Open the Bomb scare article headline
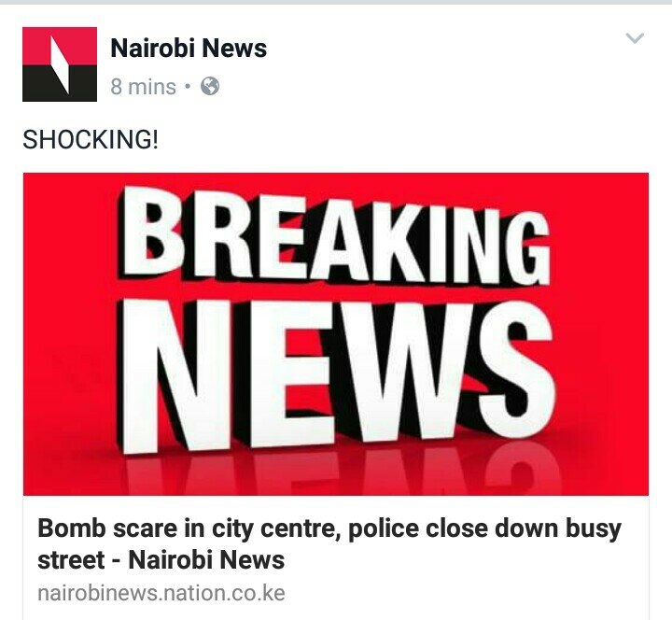 [x=329, y=543]
